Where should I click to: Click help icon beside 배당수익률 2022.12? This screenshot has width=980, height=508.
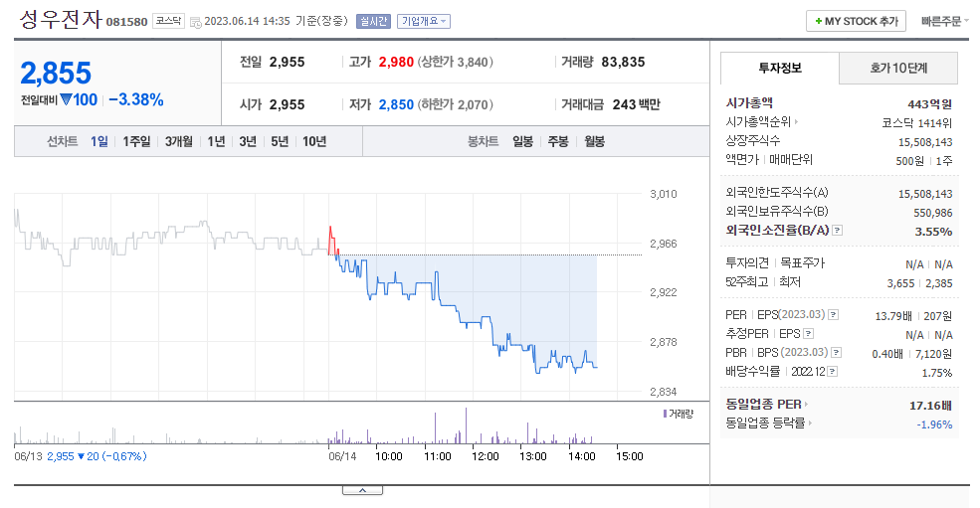(832, 372)
